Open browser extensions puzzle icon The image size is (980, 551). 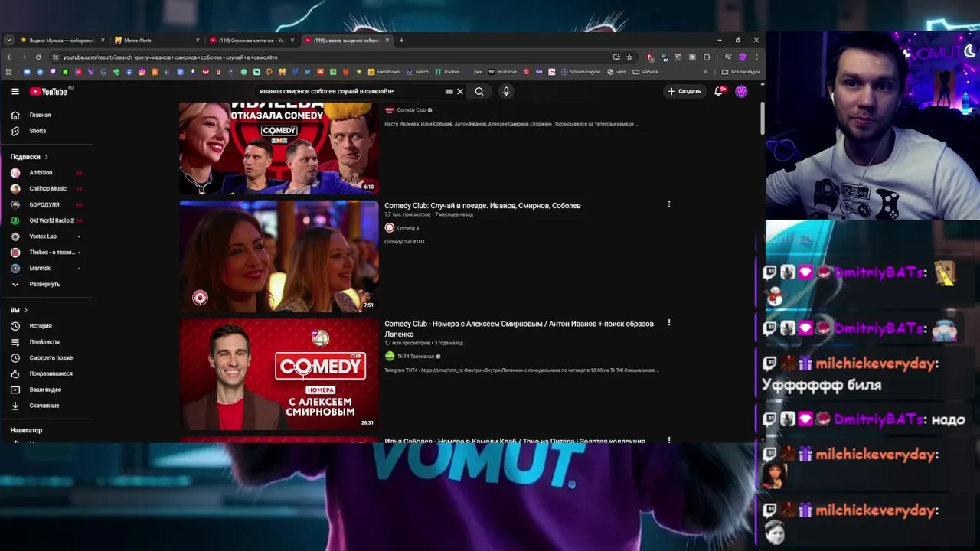tap(707, 57)
